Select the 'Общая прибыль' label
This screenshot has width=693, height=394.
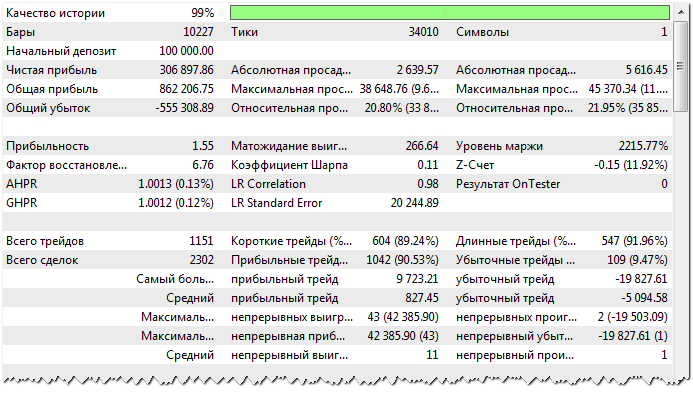[52, 89]
